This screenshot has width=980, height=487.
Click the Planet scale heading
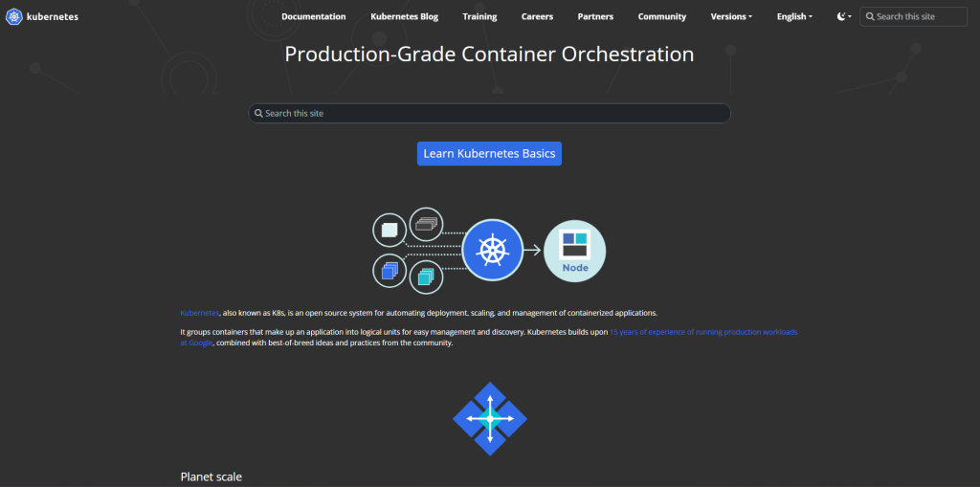[x=212, y=477]
